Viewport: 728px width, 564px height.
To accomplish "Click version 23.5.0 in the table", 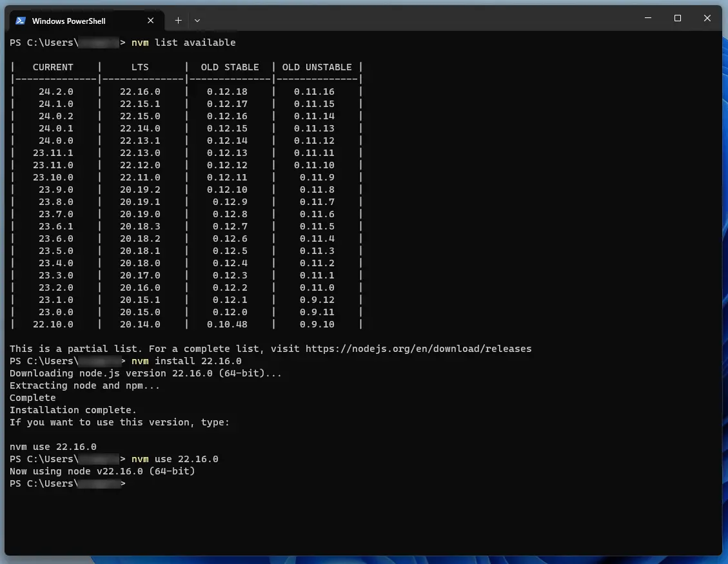I will pyautogui.click(x=55, y=251).
